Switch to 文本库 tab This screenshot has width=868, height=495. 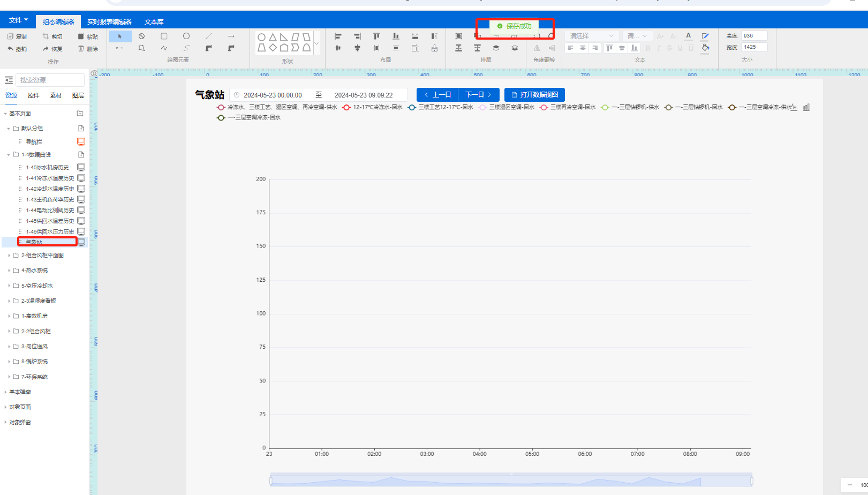154,22
